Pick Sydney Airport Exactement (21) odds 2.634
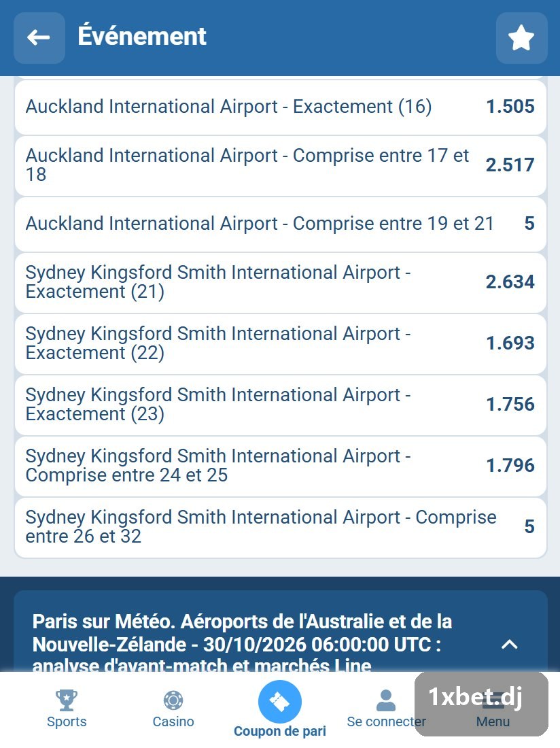This screenshot has width=560, height=748. point(280,283)
